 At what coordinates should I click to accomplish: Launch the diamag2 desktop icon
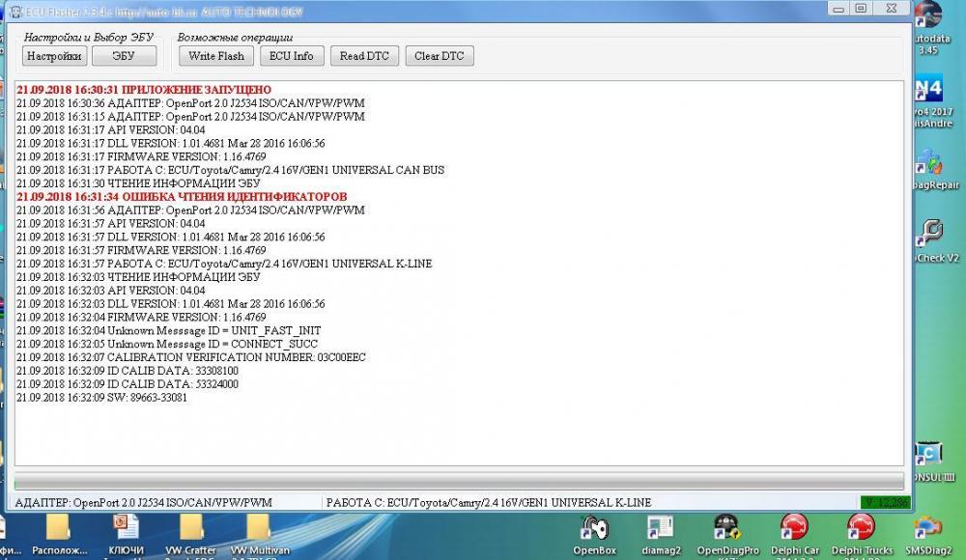coord(661,528)
